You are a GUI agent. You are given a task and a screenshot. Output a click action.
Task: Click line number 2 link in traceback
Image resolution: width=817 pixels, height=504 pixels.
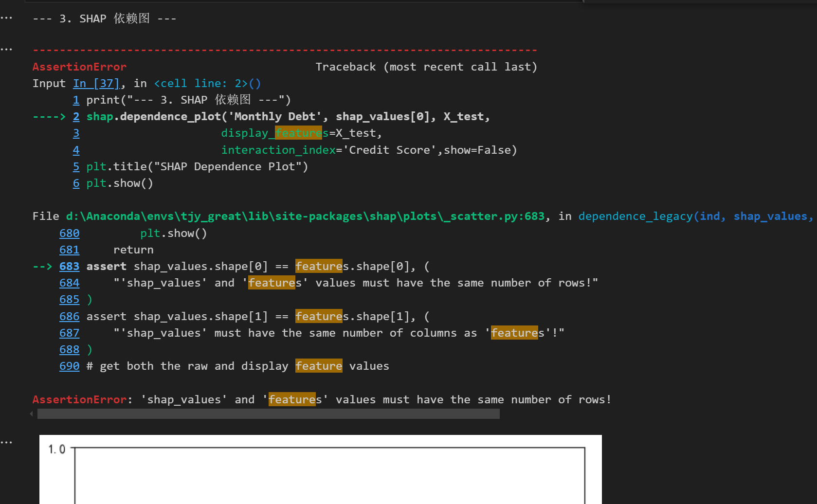coord(76,117)
